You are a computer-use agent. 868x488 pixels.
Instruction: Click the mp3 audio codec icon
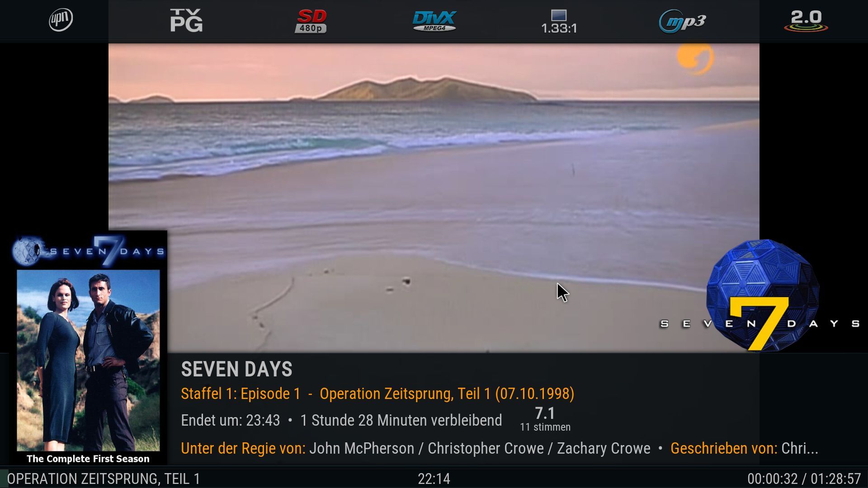pos(682,21)
